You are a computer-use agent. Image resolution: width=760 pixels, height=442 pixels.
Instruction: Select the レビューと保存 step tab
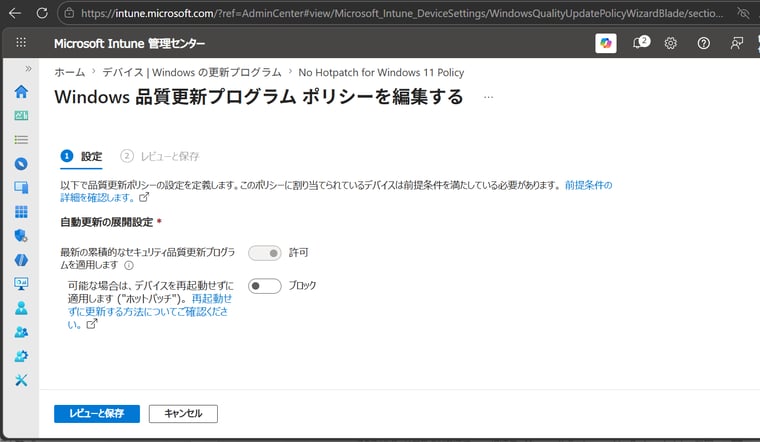tap(160, 157)
